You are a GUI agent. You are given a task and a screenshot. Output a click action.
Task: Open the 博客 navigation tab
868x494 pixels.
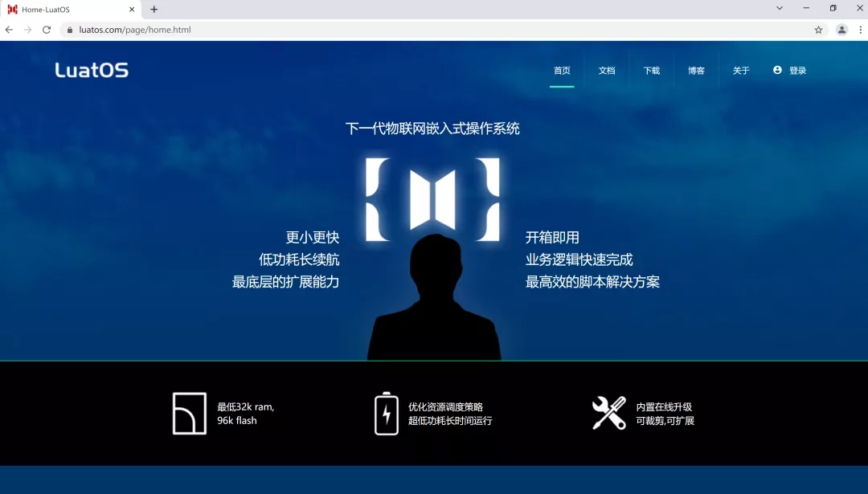click(x=696, y=70)
